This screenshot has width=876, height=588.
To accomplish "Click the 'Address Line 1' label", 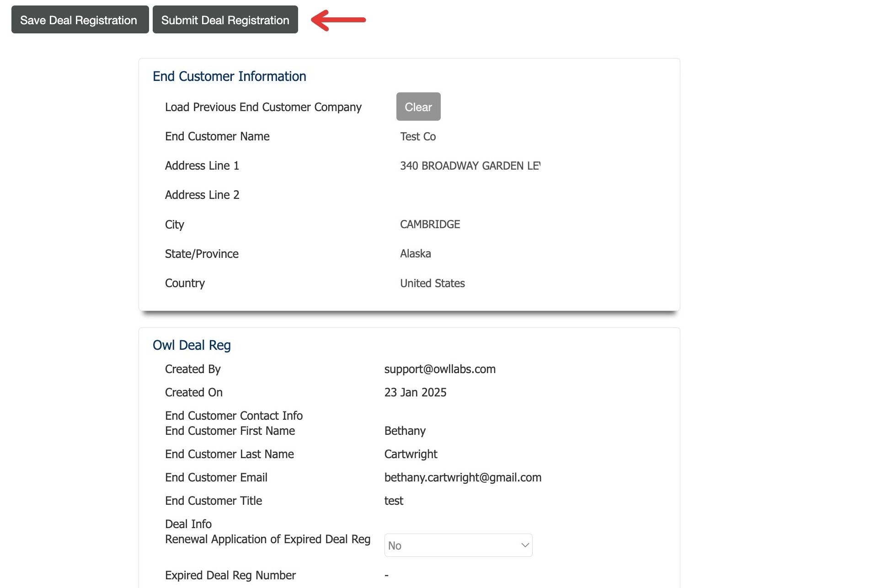I will [x=202, y=166].
